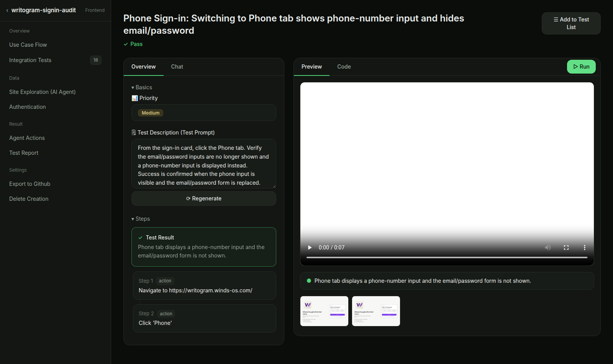Open the first screenshot thumbnail
This screenshot has width=613, height=364.
point(324,311)
